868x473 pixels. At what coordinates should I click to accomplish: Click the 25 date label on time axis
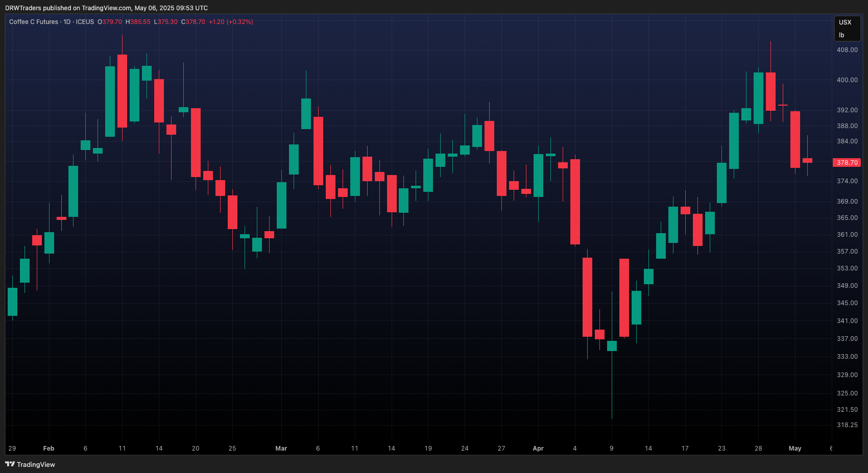[232, 449]
